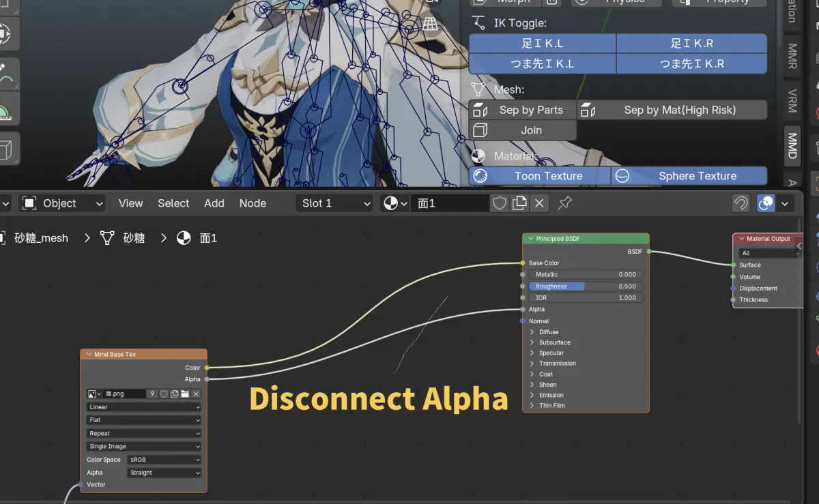The image size is (819, 504).
Task: Collapse the Mmd Base Tex node
Action: 87,354
